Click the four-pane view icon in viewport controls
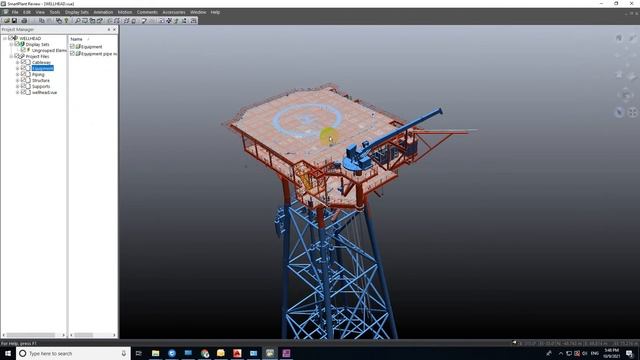This screenshot has height=360, width=640. tap(632, 112)
